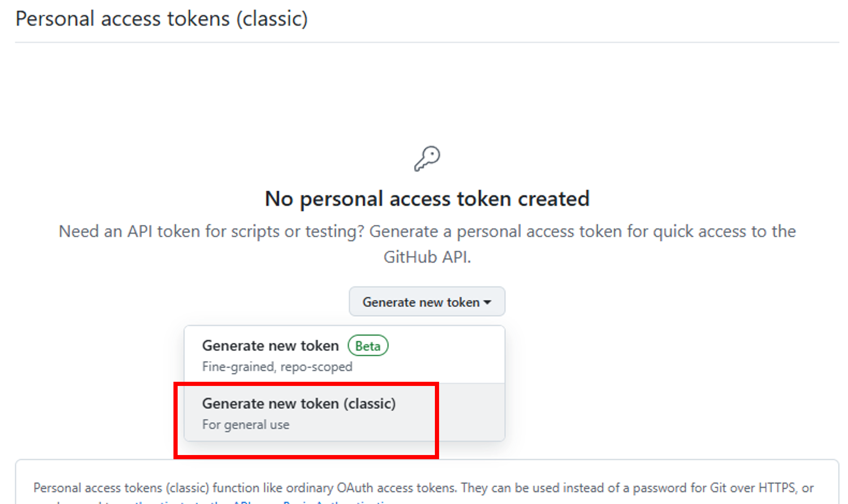Click the key icon above the heading
848x504 pixels.
(427, 159)
